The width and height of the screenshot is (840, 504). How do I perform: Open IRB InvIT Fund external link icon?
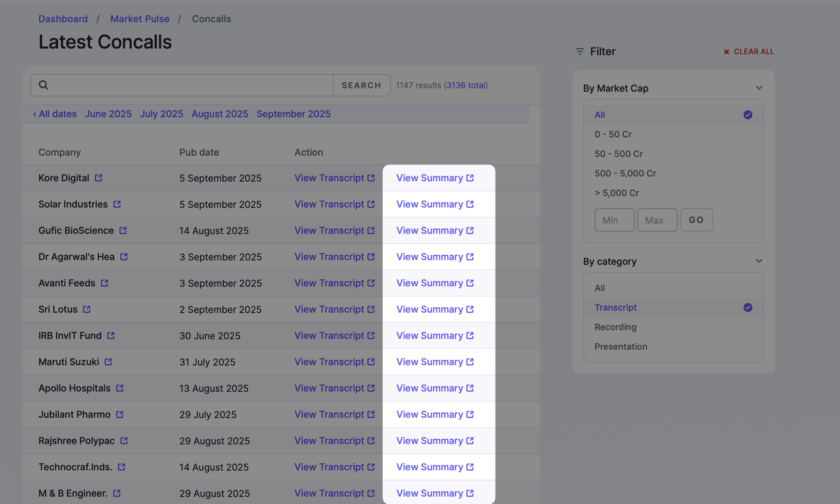[x=111, y=336]
